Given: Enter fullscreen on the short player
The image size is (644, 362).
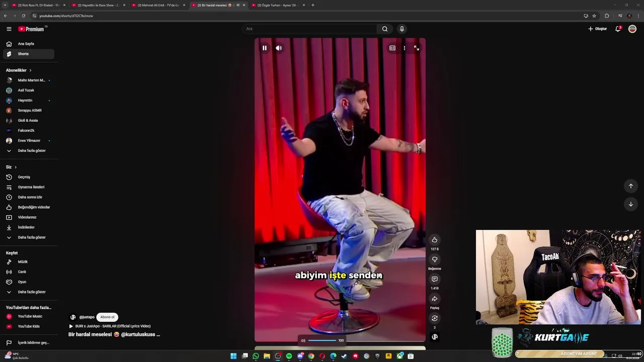Looking at the screenshot, I should tap(417, 48).
